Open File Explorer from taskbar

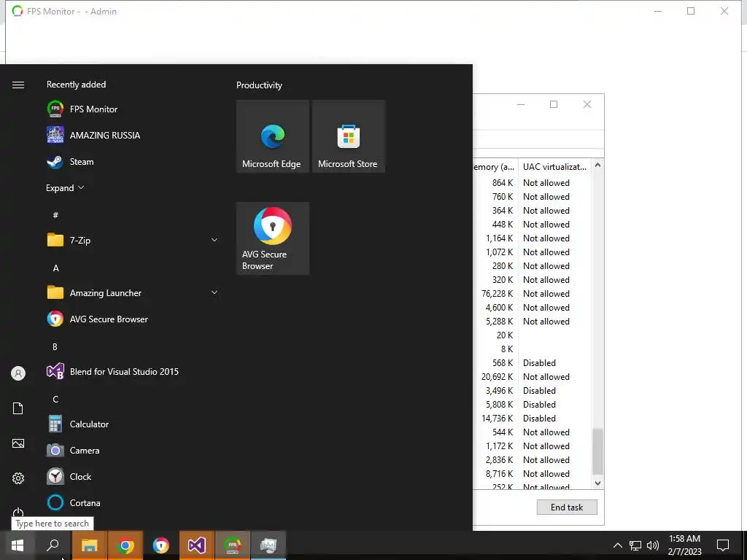click(x=90, y=545)
